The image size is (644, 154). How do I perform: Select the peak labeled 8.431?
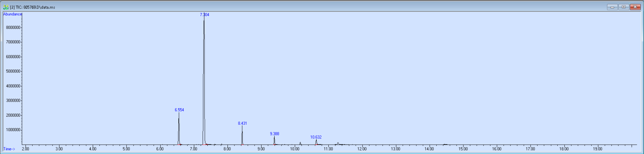(x=242, y=123)
